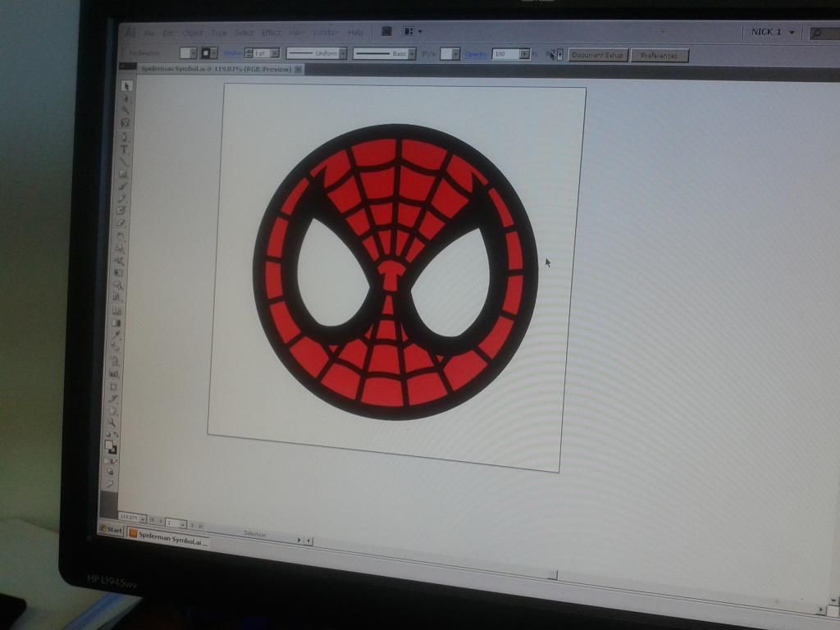Click the Windows Start button
The height and width of the screenshot is (630, 840).
tap(112, 529)
